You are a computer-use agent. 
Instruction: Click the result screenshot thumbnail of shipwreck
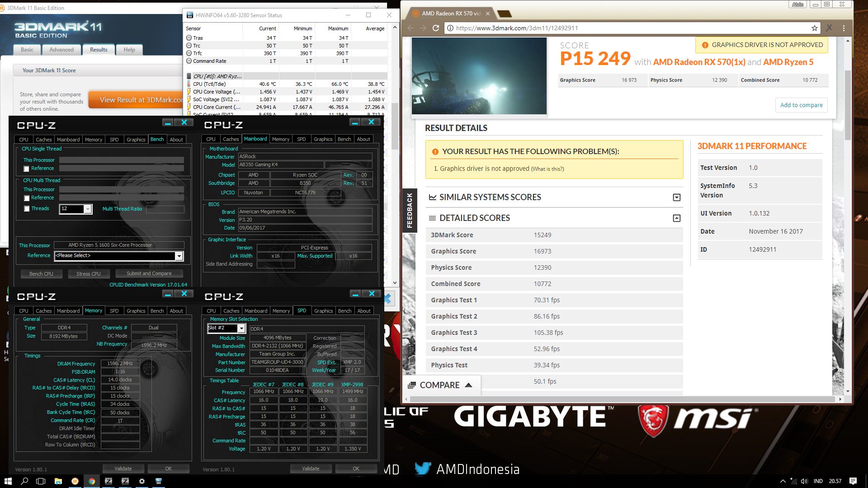coord(479,76)
